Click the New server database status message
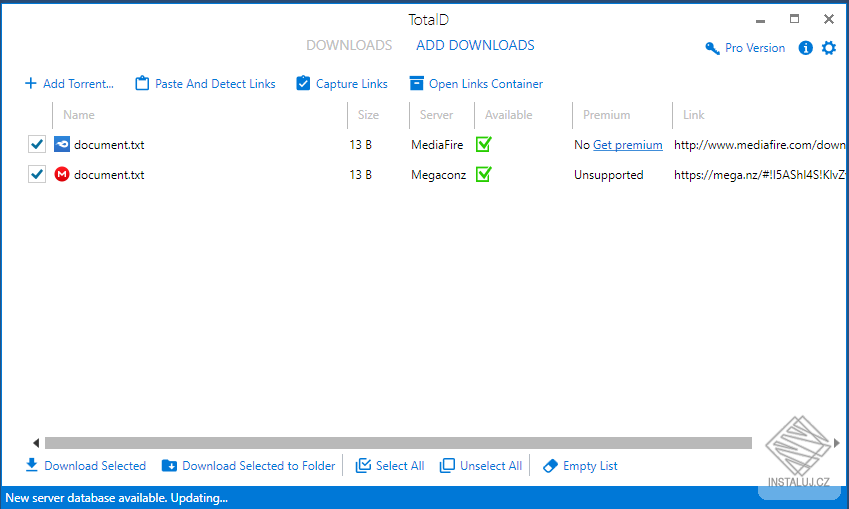Image resolution: width=849 pixels, height=509 pixels. (116, 498)
